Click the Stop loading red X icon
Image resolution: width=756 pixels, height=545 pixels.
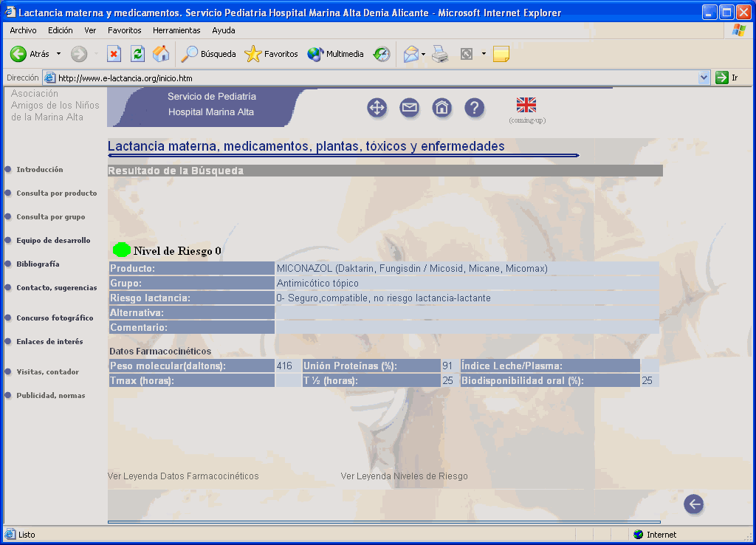tap(114, 54)
